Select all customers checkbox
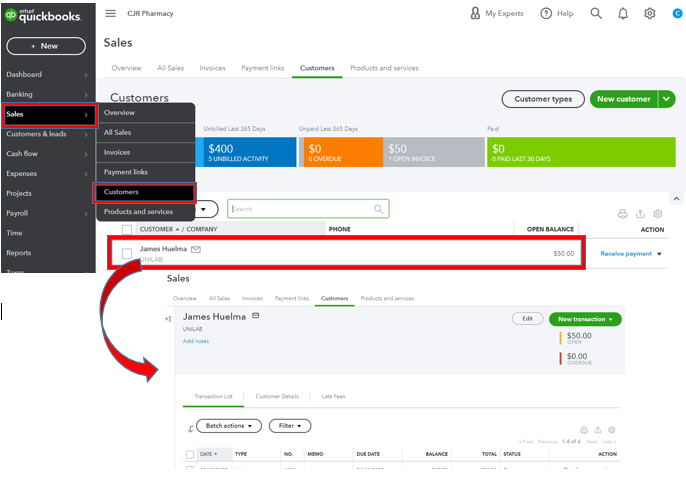Viewport: 686px width, 493px height. [127, 229]
